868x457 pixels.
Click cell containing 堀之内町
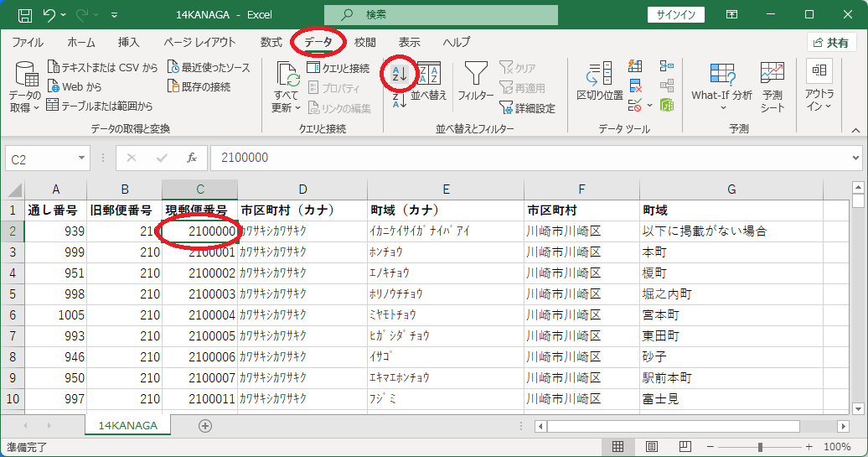(731, 293)
